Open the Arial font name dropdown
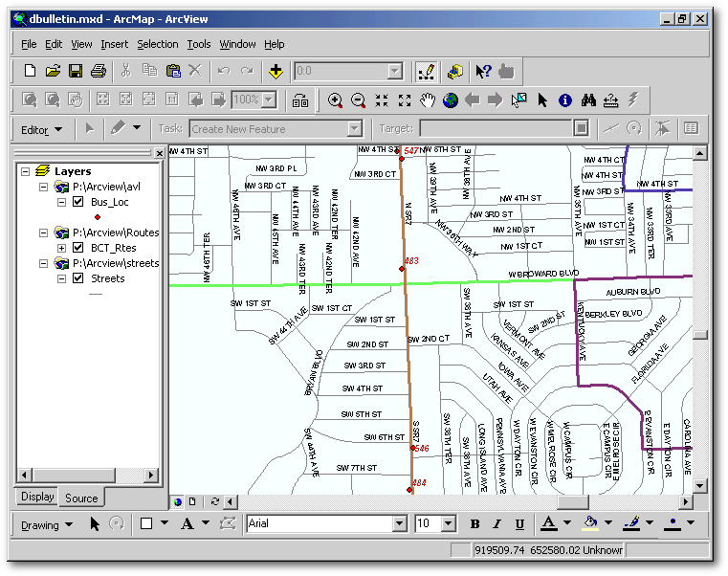 click(399, 524)
